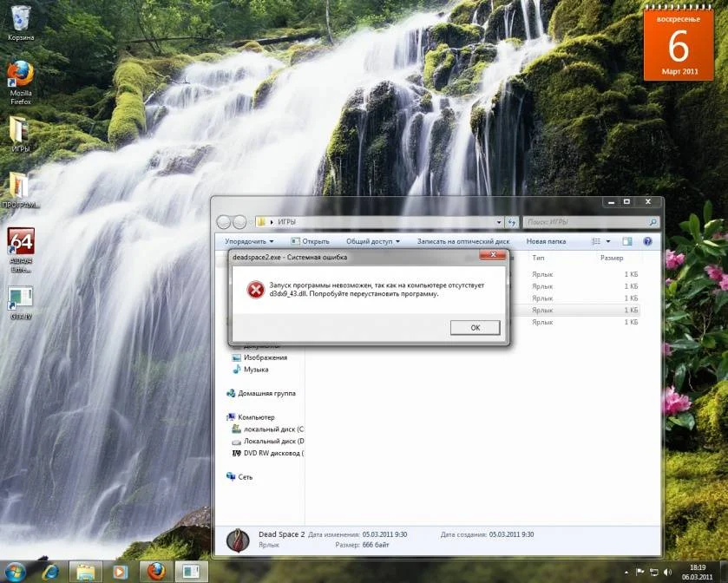The width and height of the screenshot is (728, 583).
Task: Launch Internet Explorer from the taskbar
Action: (50, 572)
